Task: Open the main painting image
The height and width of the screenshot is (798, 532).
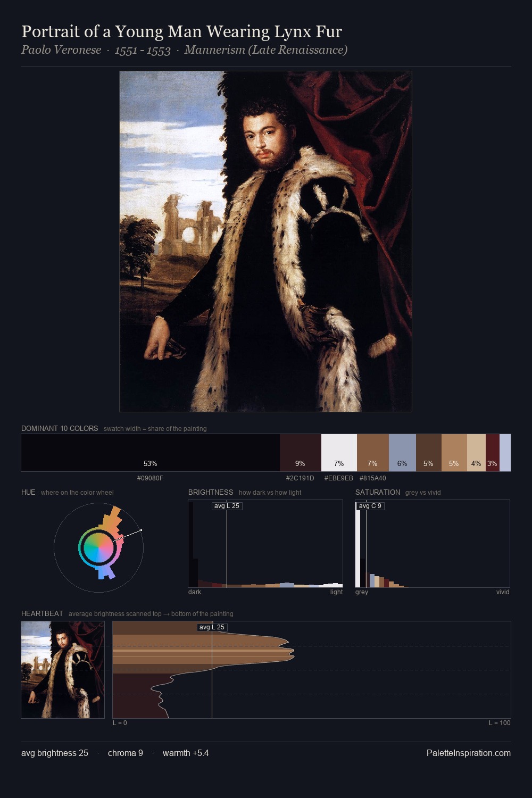Action: (265, 242)
